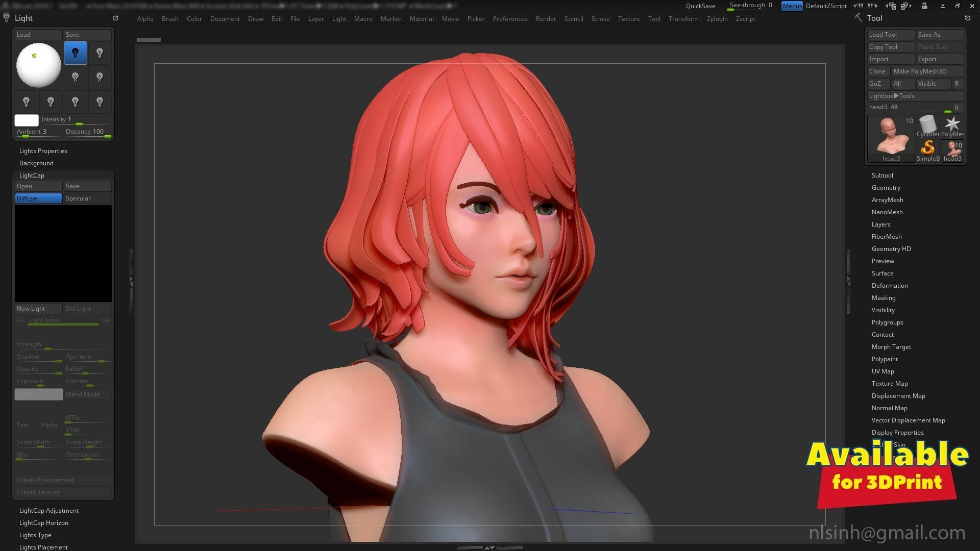Click the white light color swatch
Screen dimensions: 980x551
pyautogui.click(x=27, y=120)
